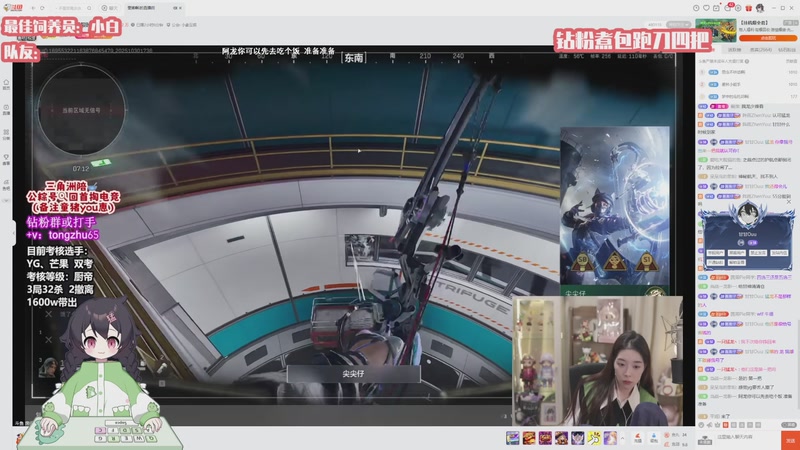Switch to the diamond fans tab
This screenshot has width=800, height=450.
pyautogui.click(x=786, y=50)
